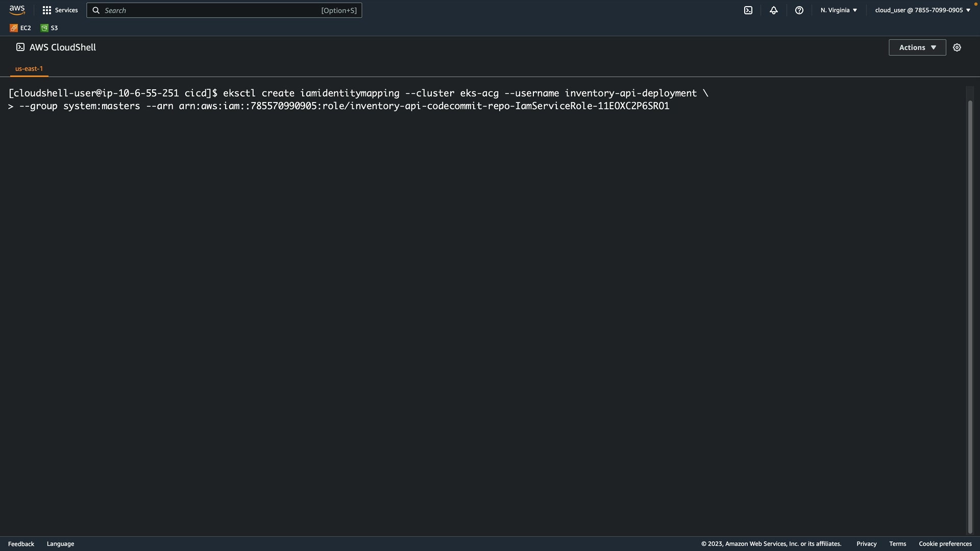Open the Terms link
The image size is (980, 551).
click(897, 544)
